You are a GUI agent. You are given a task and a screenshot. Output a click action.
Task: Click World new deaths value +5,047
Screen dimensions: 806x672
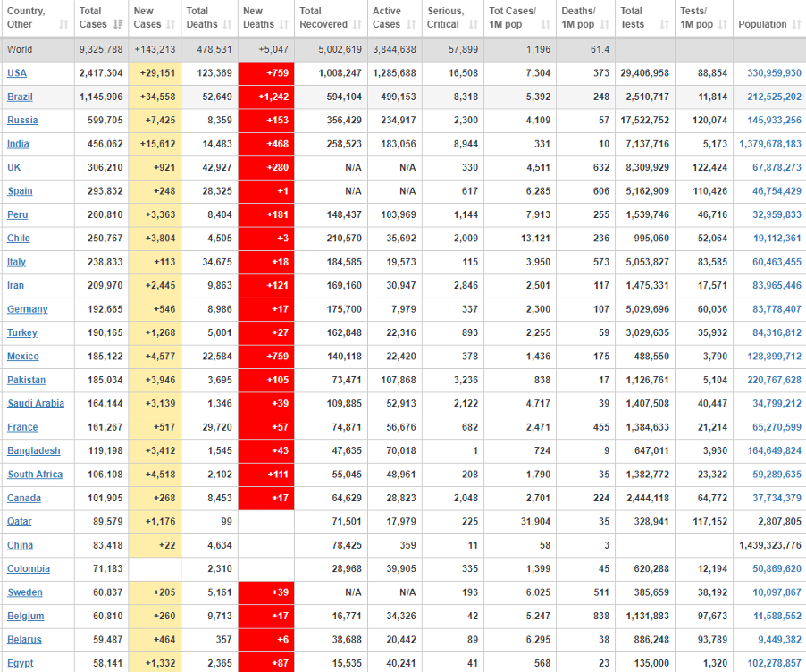pyautogui.click(x=273, y=50)
